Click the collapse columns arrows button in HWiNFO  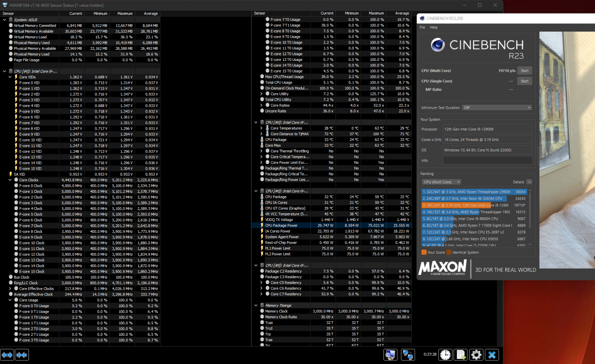22,355
